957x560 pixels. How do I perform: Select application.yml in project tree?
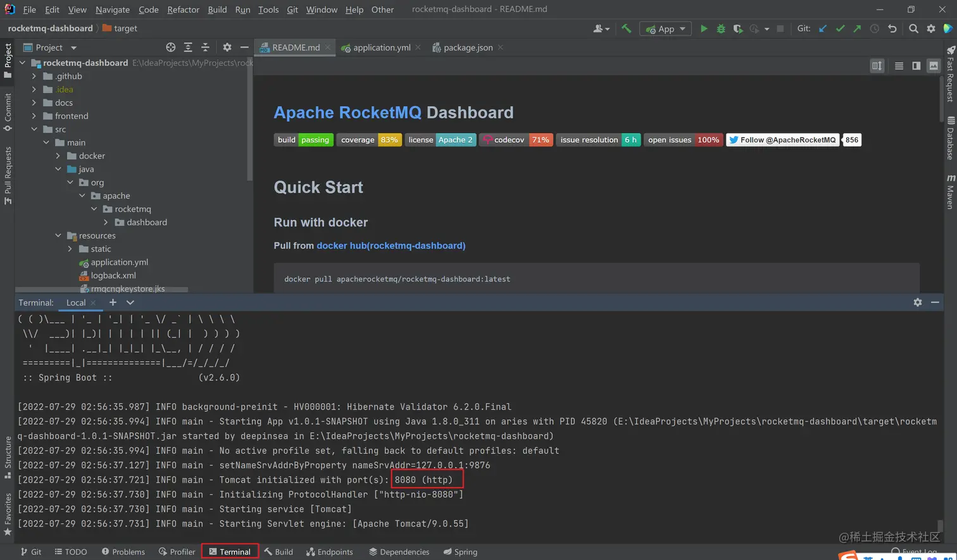[119, 262]
